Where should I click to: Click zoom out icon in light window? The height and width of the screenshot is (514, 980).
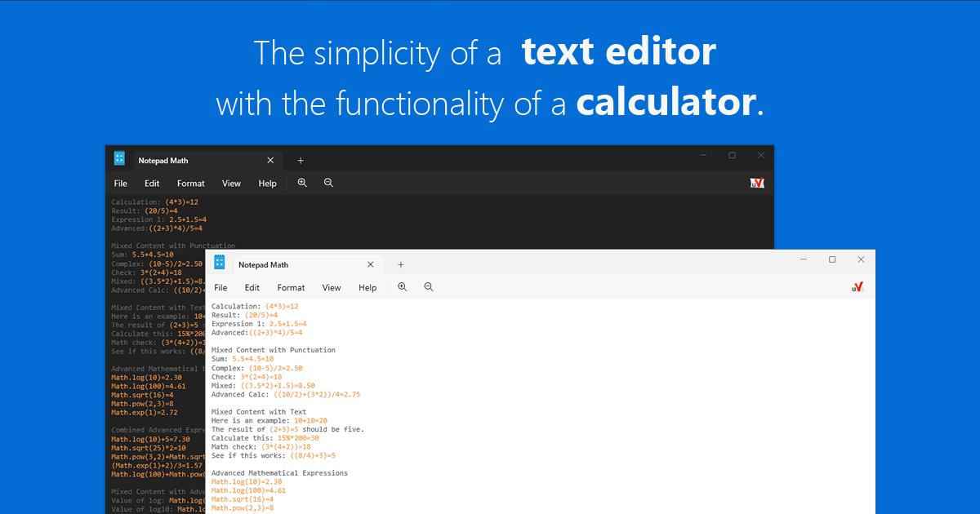coord(428,287)
